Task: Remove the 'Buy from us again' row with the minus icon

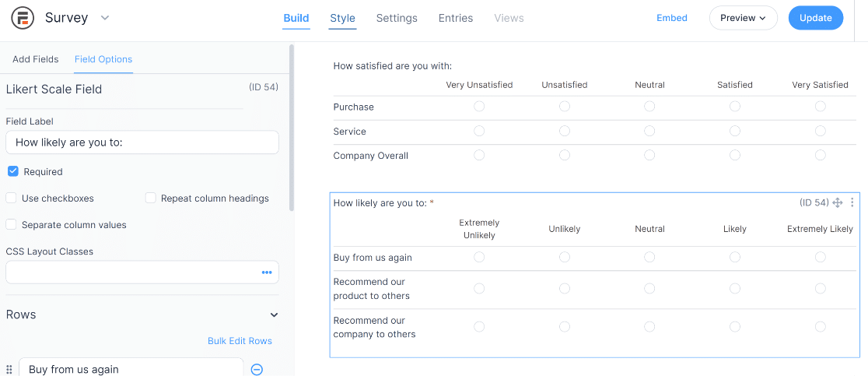Action: click(257, 369)
